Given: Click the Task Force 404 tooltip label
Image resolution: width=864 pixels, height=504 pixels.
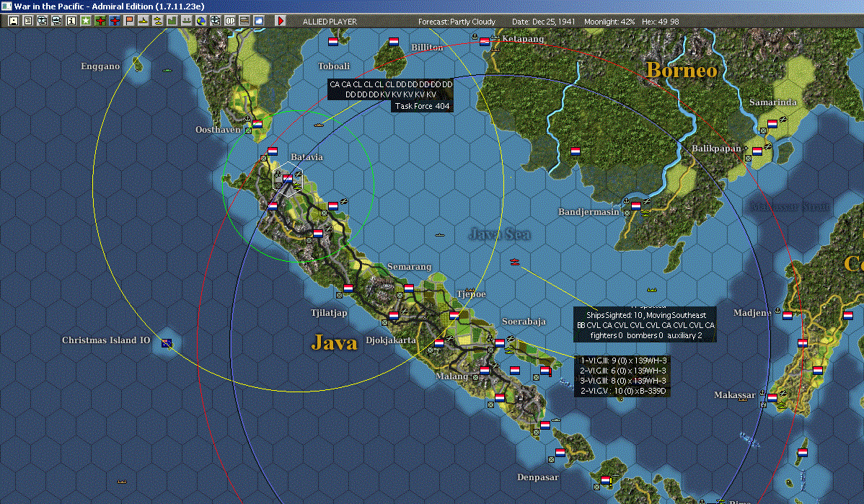Looking at the screenshot, I should tap(422, 106).
